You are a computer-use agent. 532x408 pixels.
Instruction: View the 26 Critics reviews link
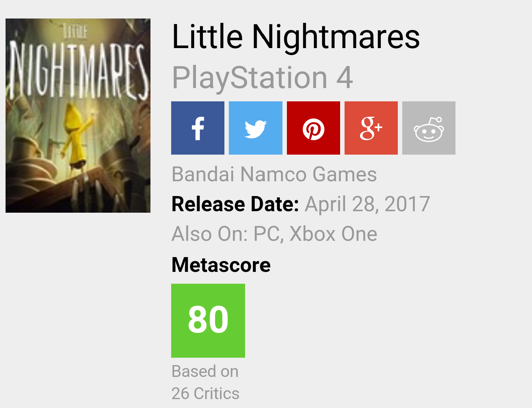coord(206,394)
